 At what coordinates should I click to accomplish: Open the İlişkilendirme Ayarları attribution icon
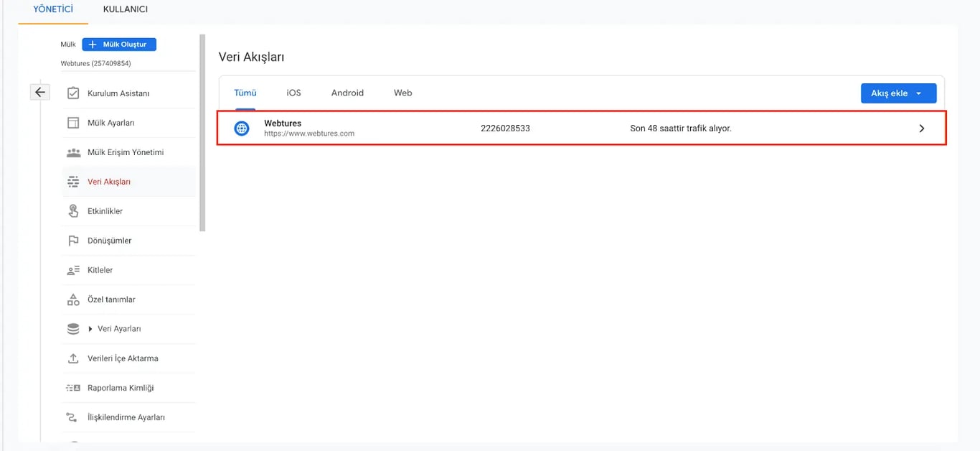(x=72, y=417)
